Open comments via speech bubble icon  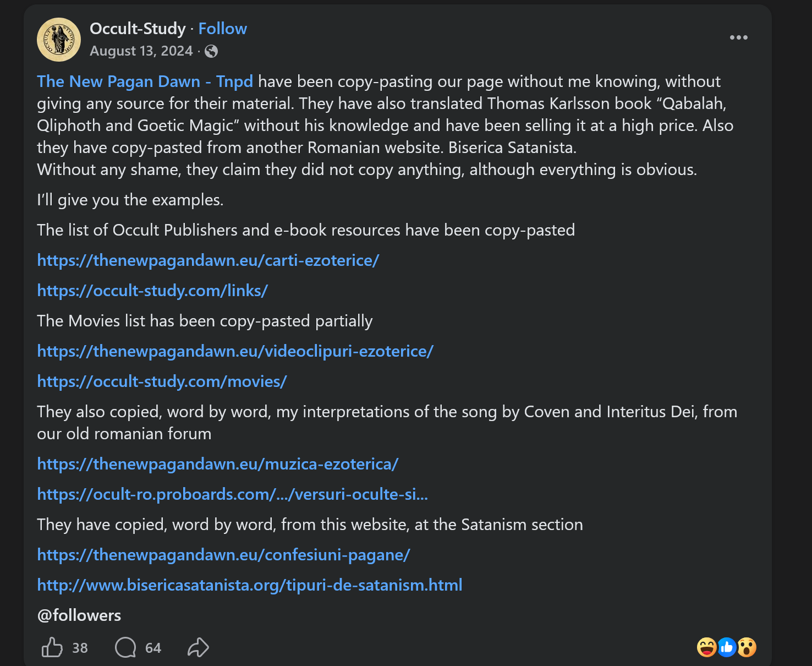click(x=125, y=647)
